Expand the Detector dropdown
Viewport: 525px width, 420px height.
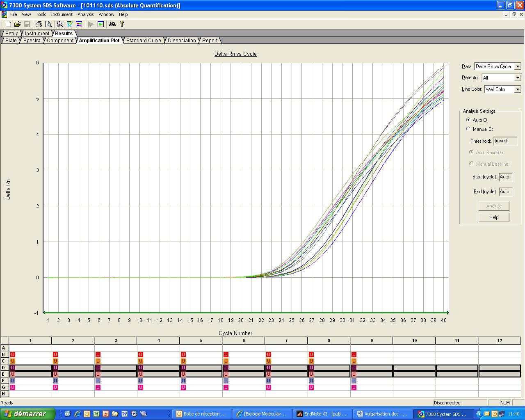click(x=518, y=78)
